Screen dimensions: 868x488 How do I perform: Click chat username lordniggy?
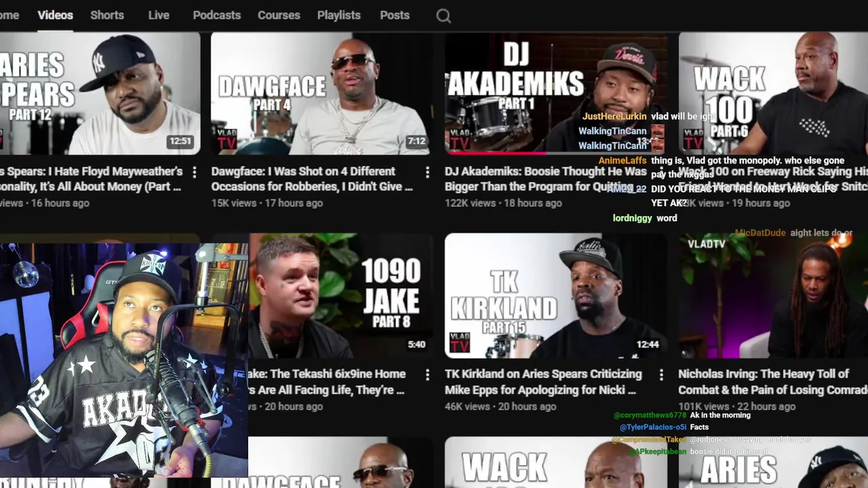tap(632, 218)
